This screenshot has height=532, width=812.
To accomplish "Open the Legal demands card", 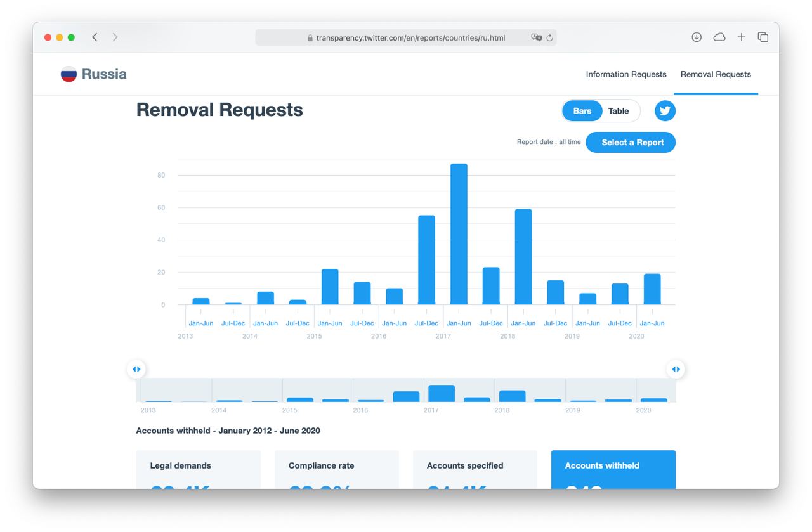I will tap(199, 470).
